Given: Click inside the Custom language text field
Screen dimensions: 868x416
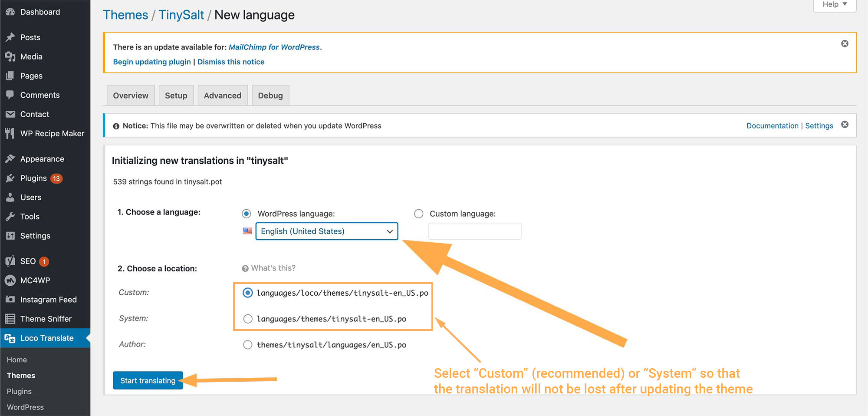Looking at the screenshot, I should pos(474,231).
